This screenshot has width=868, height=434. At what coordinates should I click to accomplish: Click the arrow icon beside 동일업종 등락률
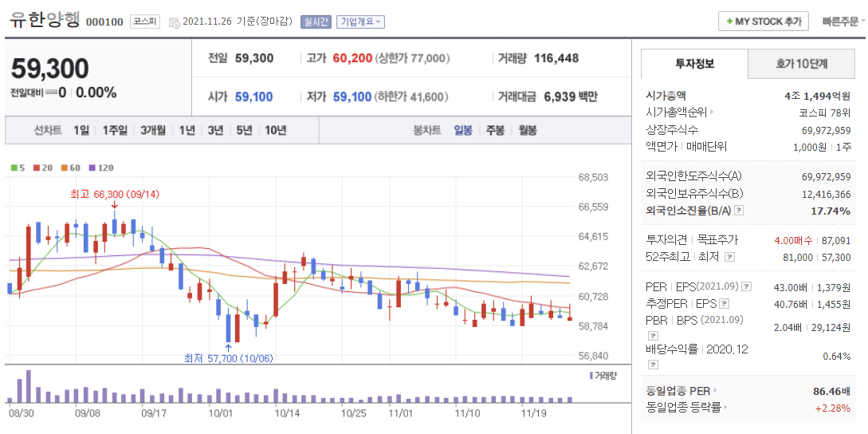point(726,408)
